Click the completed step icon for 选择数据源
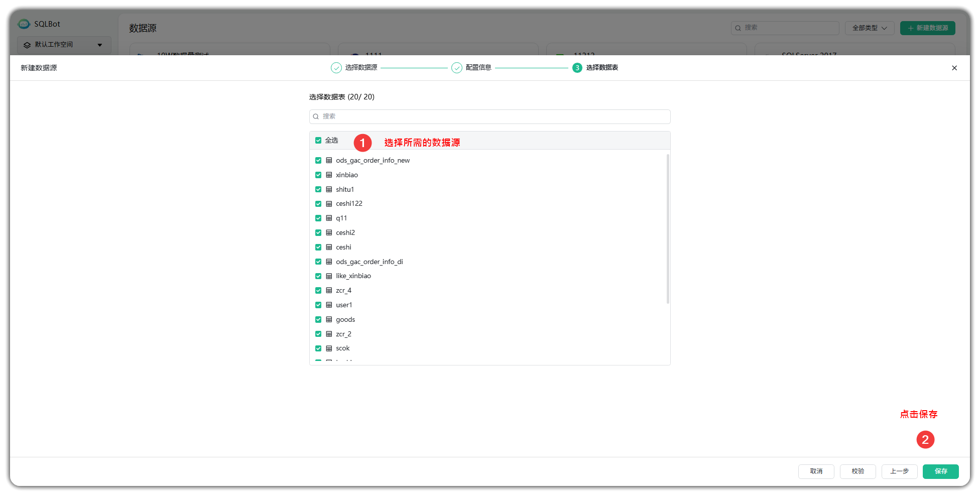The image size is (980, 496). point(336,68)
